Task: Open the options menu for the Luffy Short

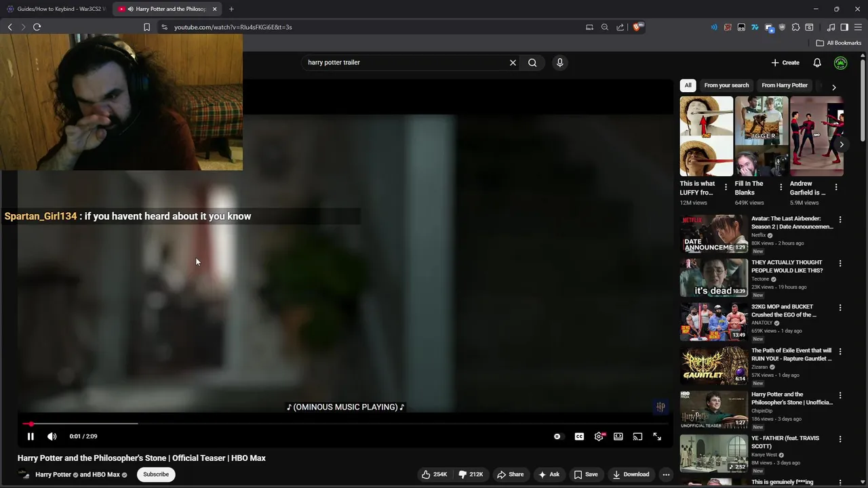Action: coord(726,187)
